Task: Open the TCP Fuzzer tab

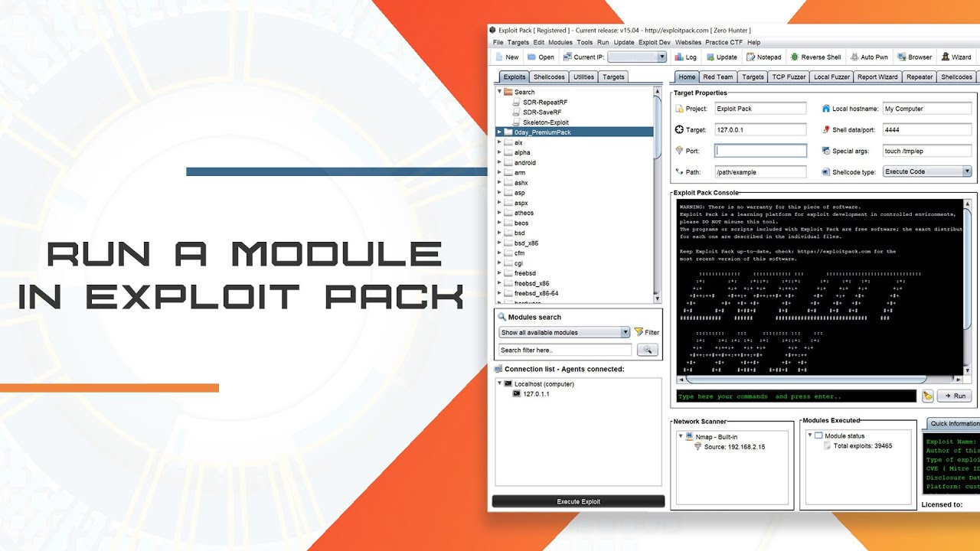Action: tap(789, 77)
